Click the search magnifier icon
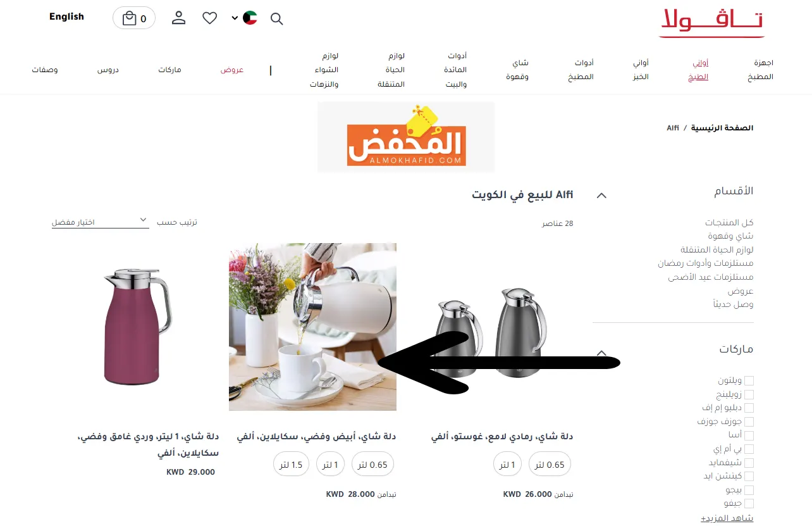The image size is (812, 526). [276, 18]
